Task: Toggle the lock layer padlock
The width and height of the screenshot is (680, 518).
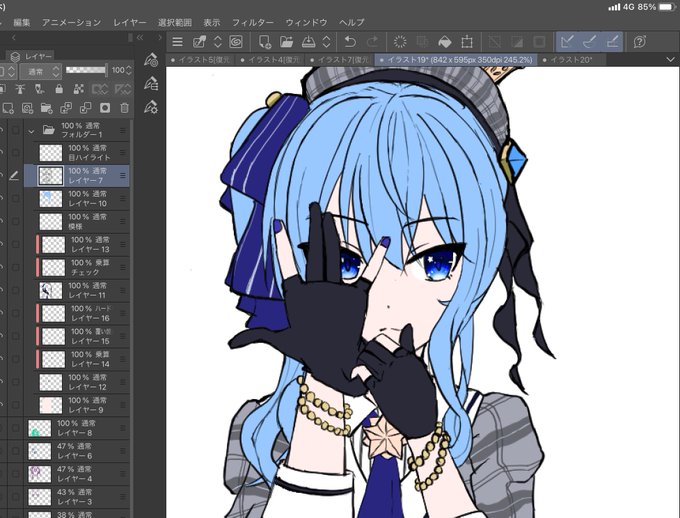Action: [59, 89]
